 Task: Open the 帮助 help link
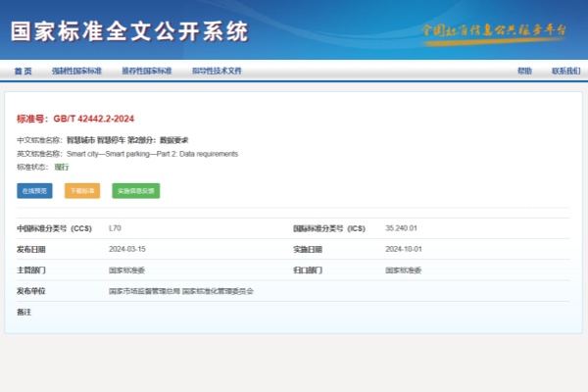[524, 72]
